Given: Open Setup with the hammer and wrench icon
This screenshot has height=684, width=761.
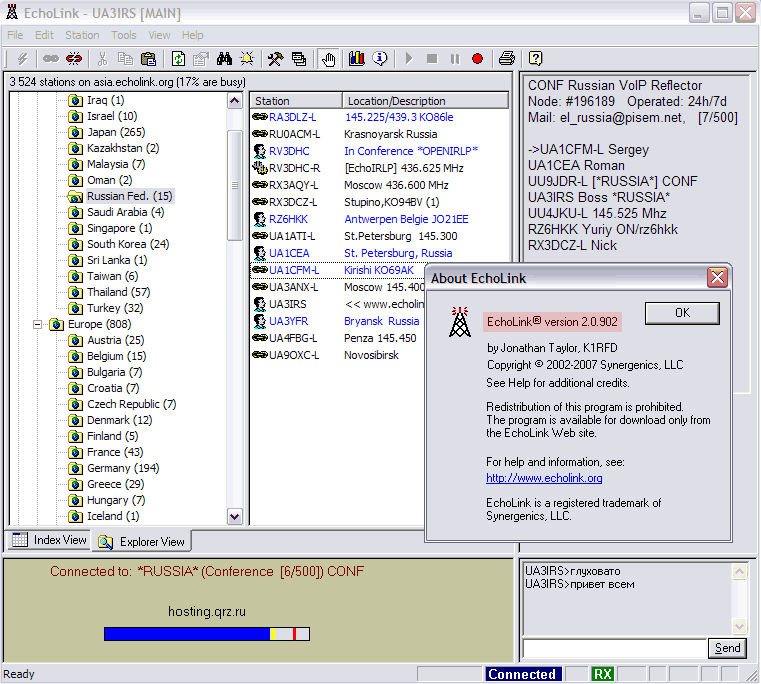Looking at the screenshot, I should pos(276,59).
